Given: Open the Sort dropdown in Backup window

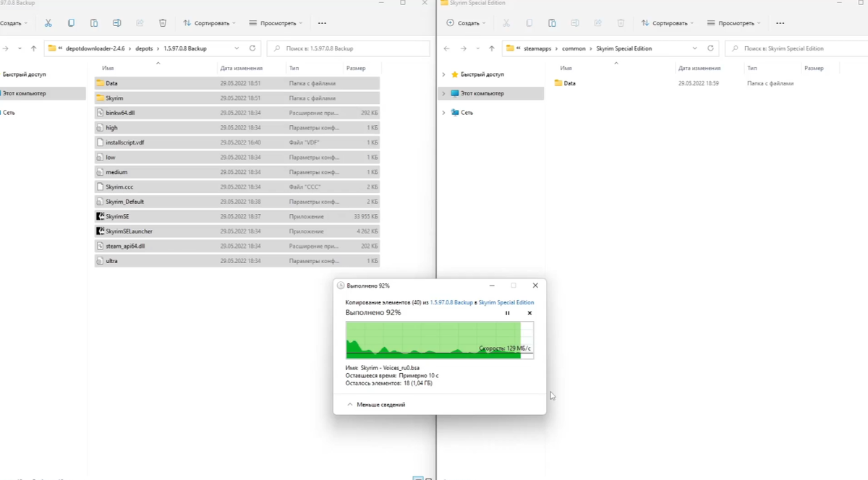Looking at the screenshot, I should (209, 23).
